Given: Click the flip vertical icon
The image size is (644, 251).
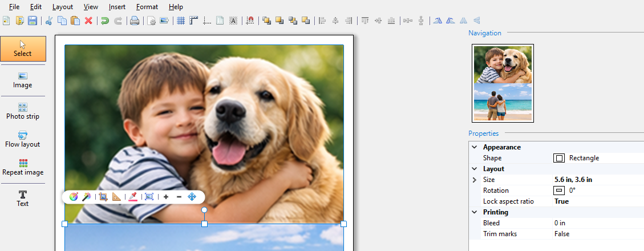Looking at the screenshot, I should pos(477,21).
